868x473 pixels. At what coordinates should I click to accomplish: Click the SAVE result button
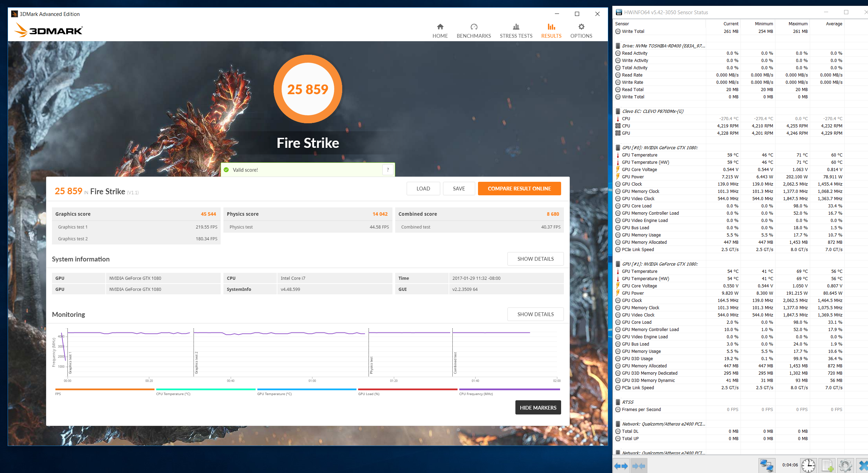coord(459,188)
